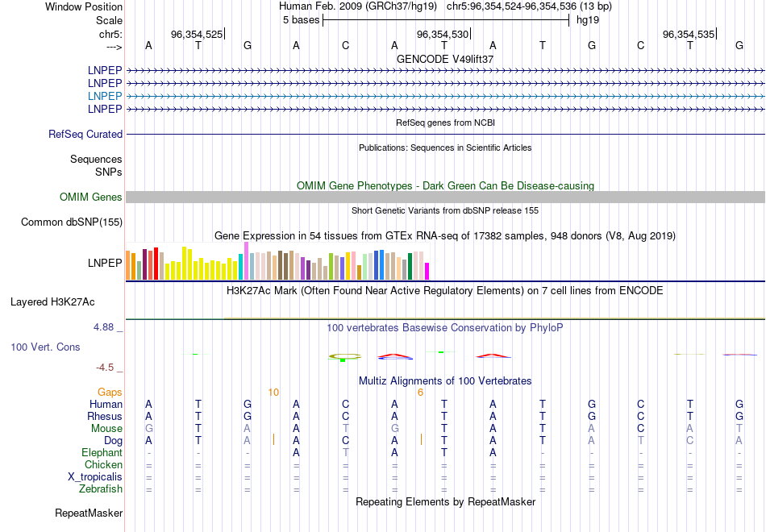Viewport: 766px width, 532px height.
Task: Click the 96,354,530 position tick label
Action: coord(443,34)
